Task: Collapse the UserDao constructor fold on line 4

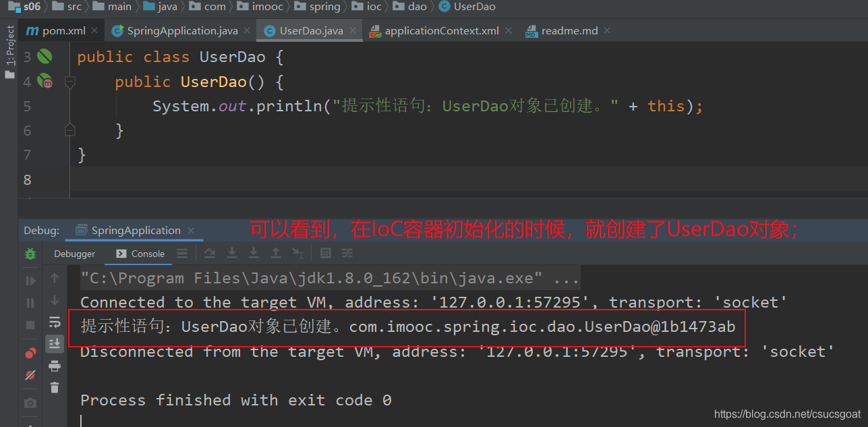Action: pos(69,82)
